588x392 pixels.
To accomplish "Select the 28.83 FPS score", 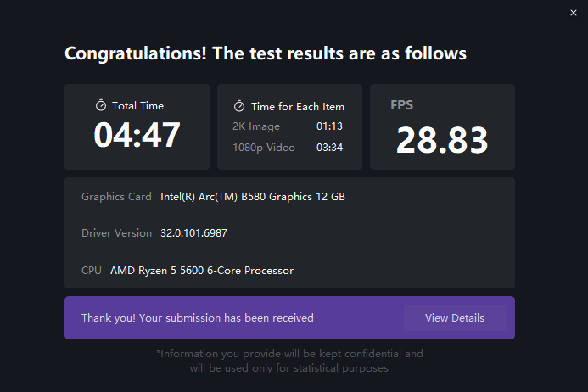I will pyautogui.click(x=442, y=140).
